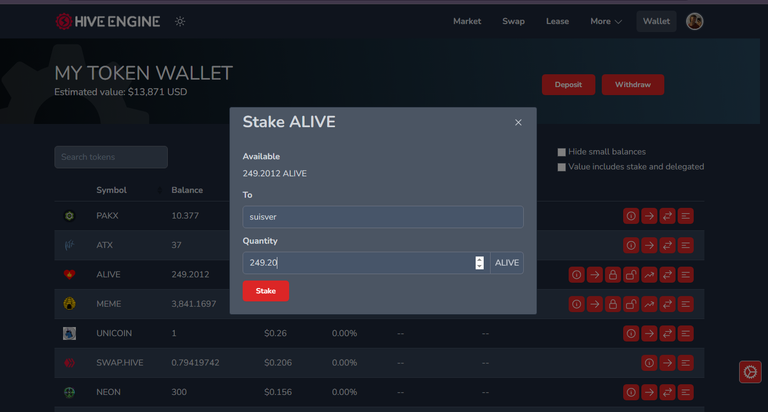Click trade swap icon for PAKX

pyautogui.click(x=667, y=216)
